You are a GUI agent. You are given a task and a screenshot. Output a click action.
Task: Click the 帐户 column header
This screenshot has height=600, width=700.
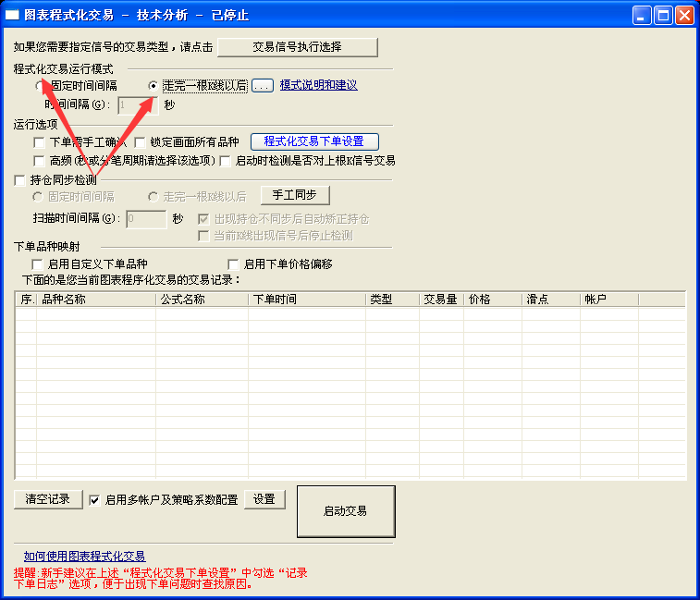[x=609, y=300]
